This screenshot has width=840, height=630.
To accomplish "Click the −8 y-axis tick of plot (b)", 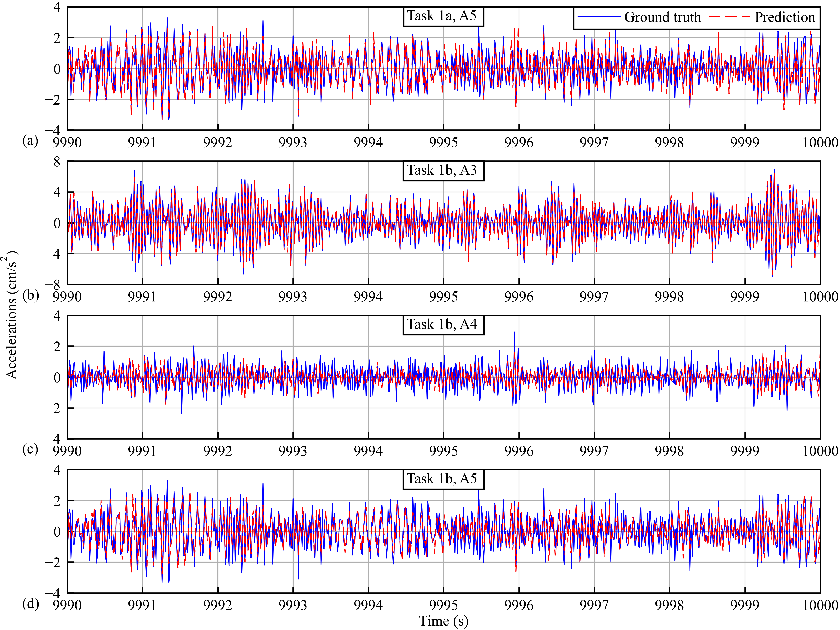I will tap(53, 285).
